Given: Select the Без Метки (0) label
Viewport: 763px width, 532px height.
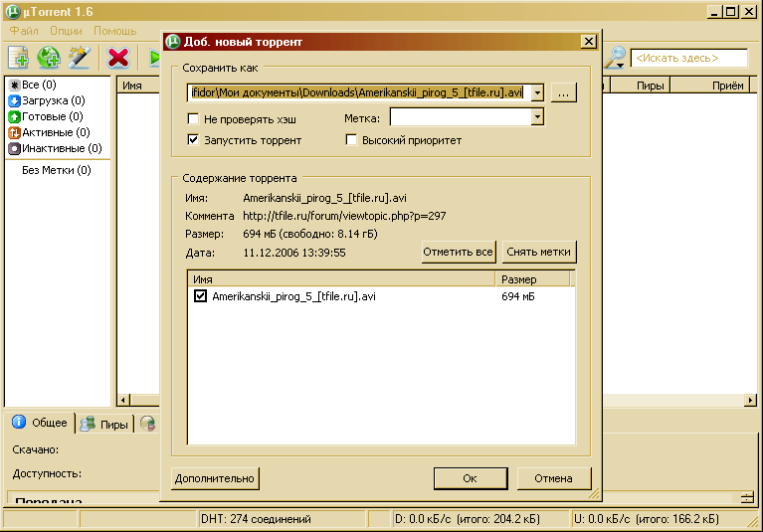Looking at the screenshot, I should [x=57, y=170].
